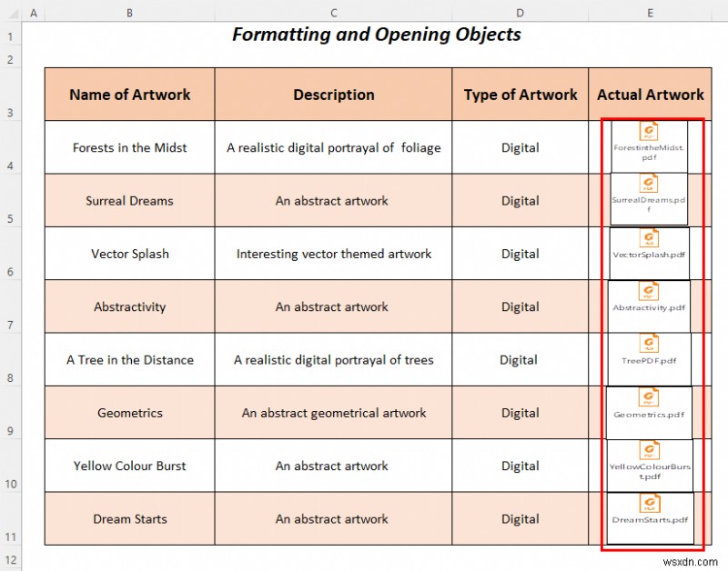Select row 4 header
Screen dimensions: 728x571
pyautogui.click(x=10, y=147)
